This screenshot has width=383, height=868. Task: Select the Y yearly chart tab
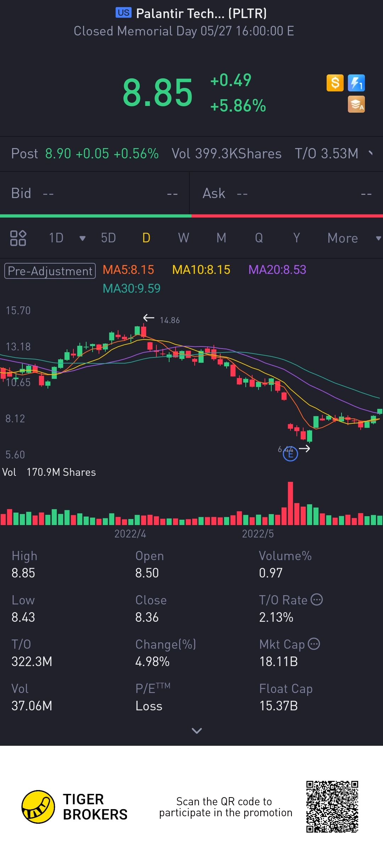click(x=296, y=238)
